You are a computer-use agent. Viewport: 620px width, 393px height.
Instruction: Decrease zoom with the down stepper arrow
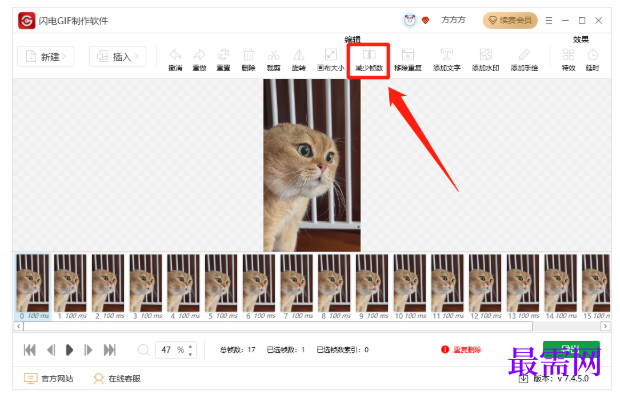coord(191,354)
